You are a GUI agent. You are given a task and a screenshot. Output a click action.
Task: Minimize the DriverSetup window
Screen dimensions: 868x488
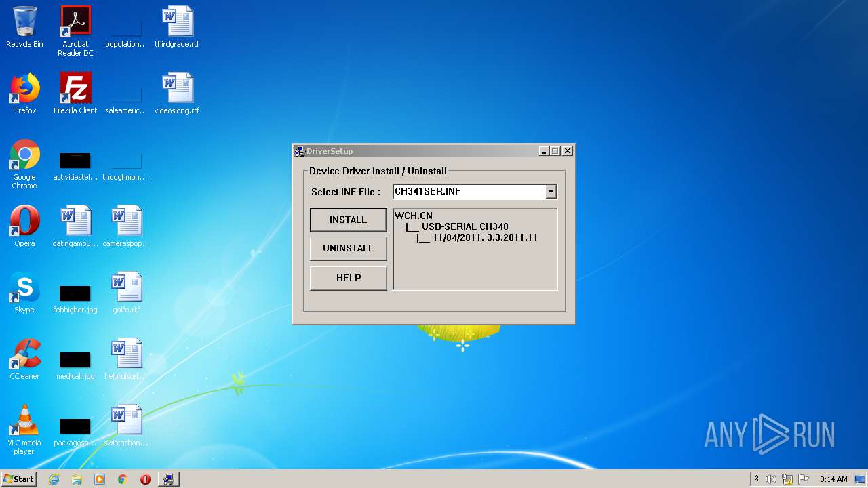(x=544, y=151)
